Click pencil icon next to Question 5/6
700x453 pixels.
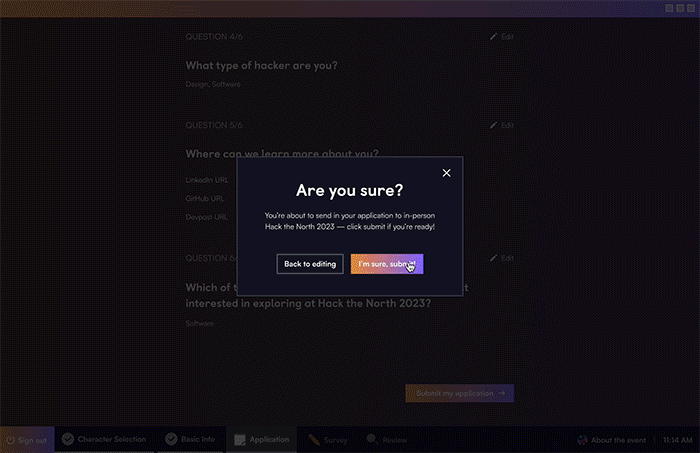pos(493,125)
